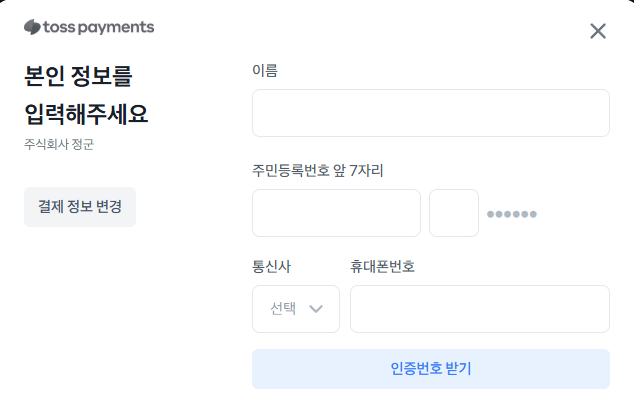Expand carrier list via the chevron arrow

click(317, 309)
